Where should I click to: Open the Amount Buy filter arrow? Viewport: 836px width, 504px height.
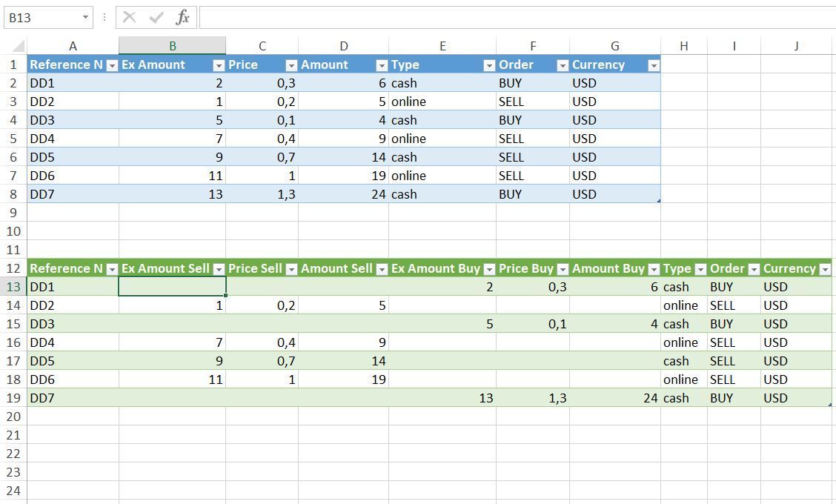[654, 269]
